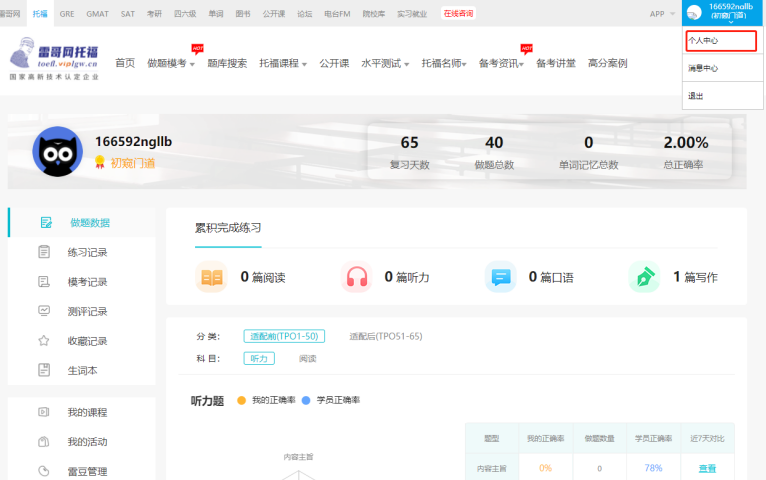Click the 78% 学员正确率 cell
The height and width of the screenshot is (480, 766).
pyautogui.click(x=653, y=468)
